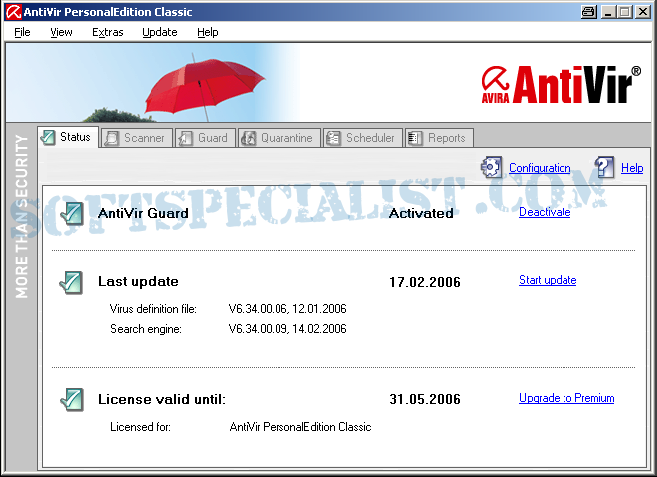Open the Help menu

pos(207,32)
